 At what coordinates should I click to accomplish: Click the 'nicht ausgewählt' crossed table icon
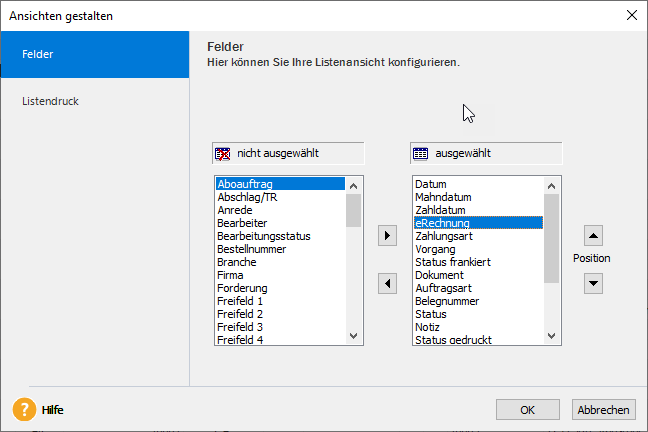point(222,154)
